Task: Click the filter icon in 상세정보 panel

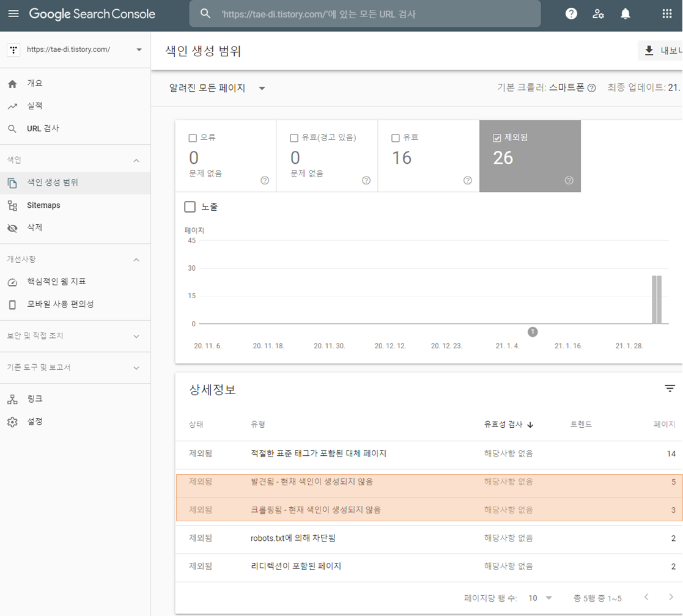Action: [x=669, y=387]
